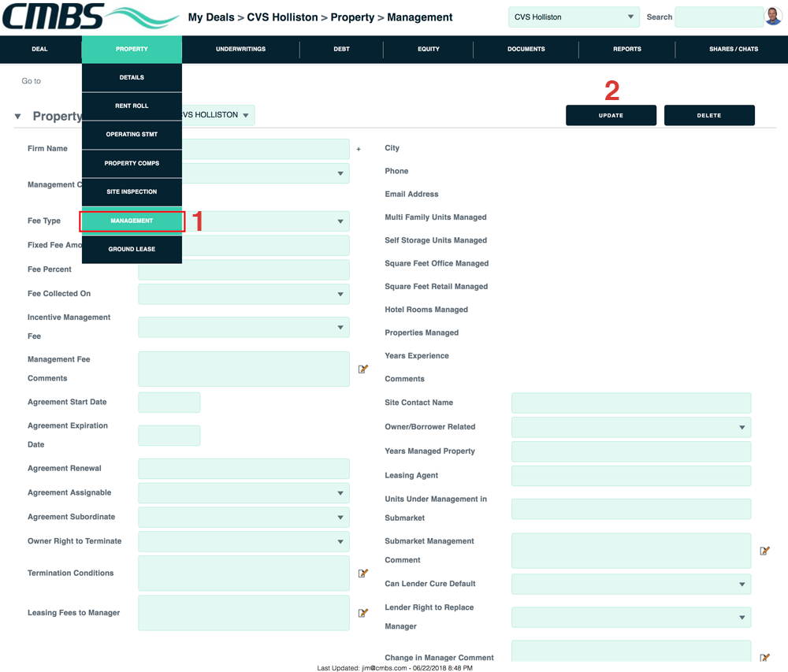The width and height of the screenshot is (788, 672).
Task: Click the Leasing Agent input field
Action: (631, 476)
